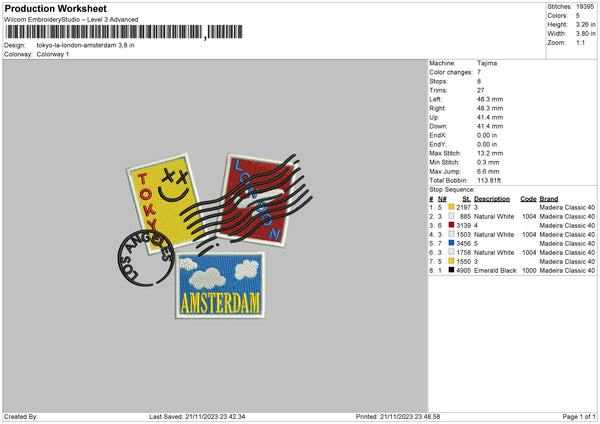Select the 'Stop Sequence:' heading
The height and width of the screenshot is (424, 600).
(452, 190)
